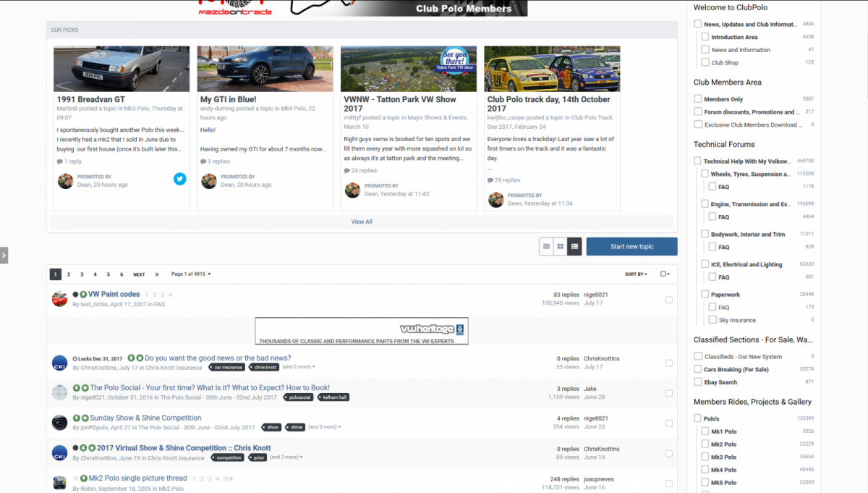The height and width of the screenshot is (493, 868).
Task: Check the Bodywork, Interior and Trim filter
Action: coord(705,234)
